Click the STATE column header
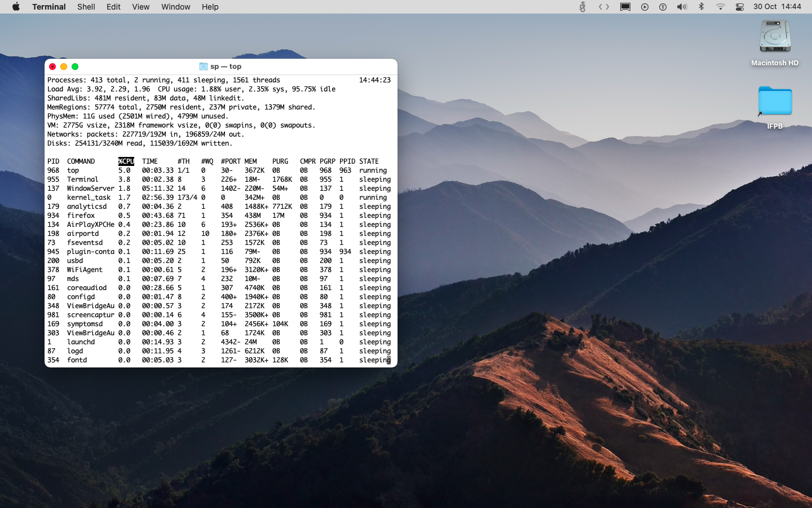This screenshot has width=812, height=508. tap(369, 161)
